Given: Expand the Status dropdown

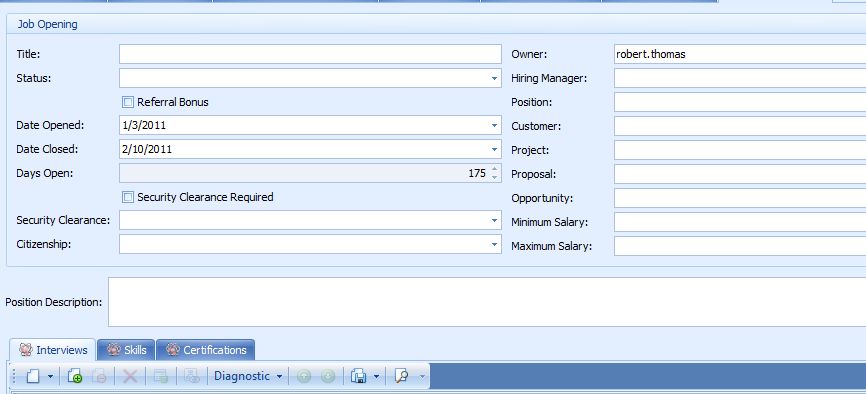Looking at the screenshot, I should (x=494, y=78).
